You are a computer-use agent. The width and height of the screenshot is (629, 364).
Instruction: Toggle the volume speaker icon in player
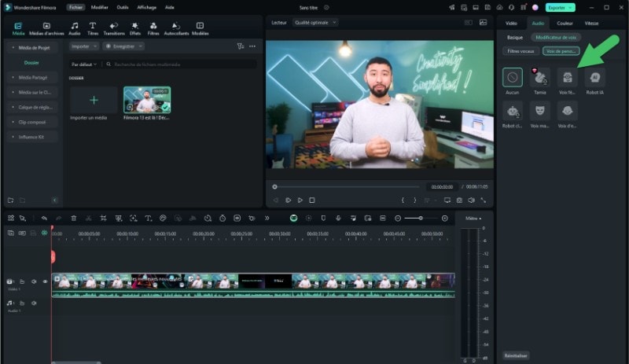[471, 200]
